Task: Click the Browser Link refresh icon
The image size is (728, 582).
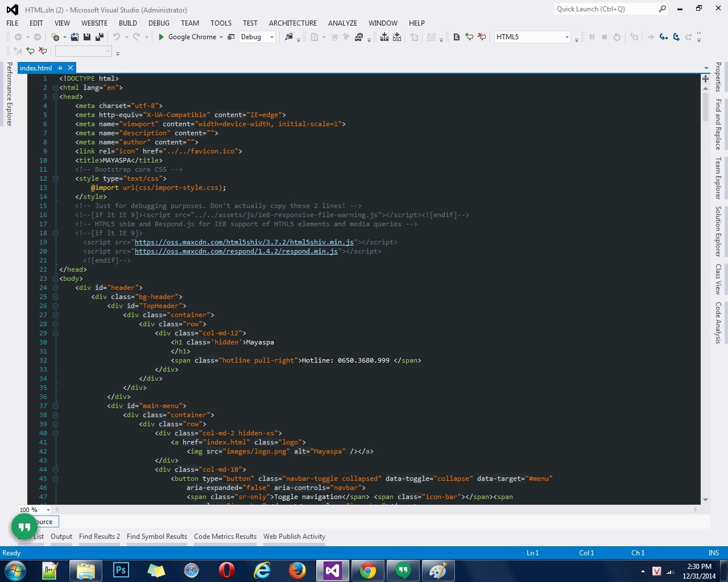Action: coord(231,37)
